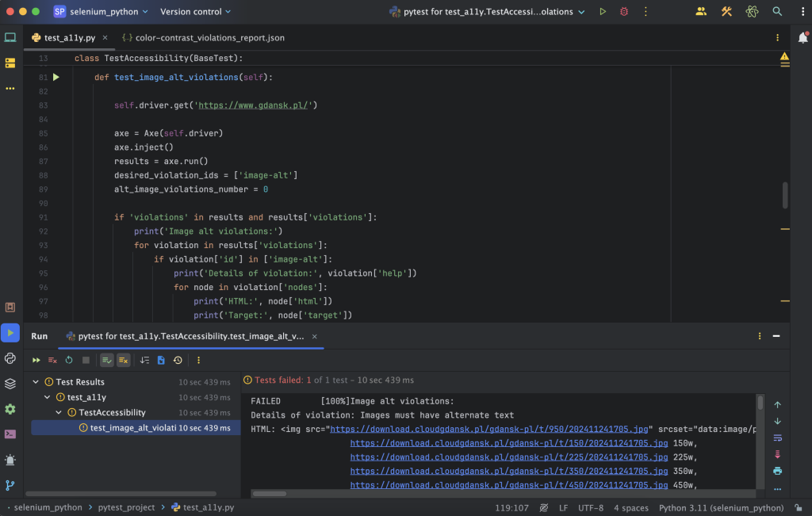This screenshot has height=516, width=812.
Task: Open the Services gear icon in sidebar
Action: click(10, 409)
